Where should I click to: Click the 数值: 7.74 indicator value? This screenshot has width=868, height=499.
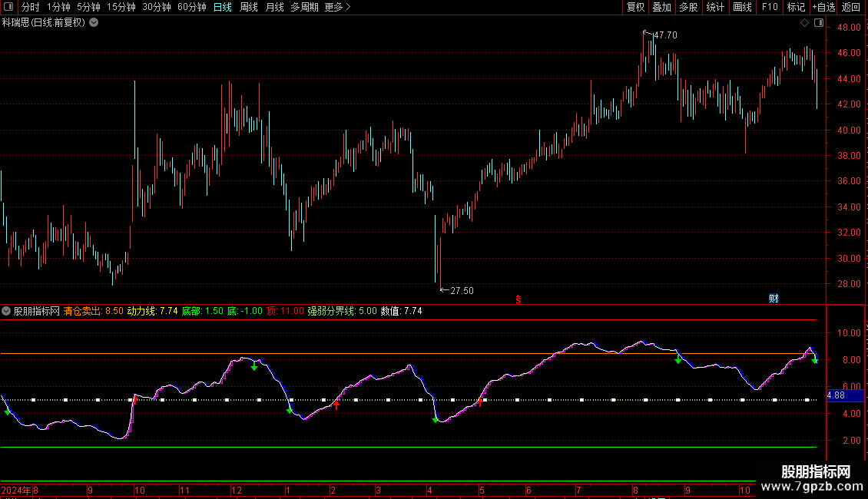401,311
